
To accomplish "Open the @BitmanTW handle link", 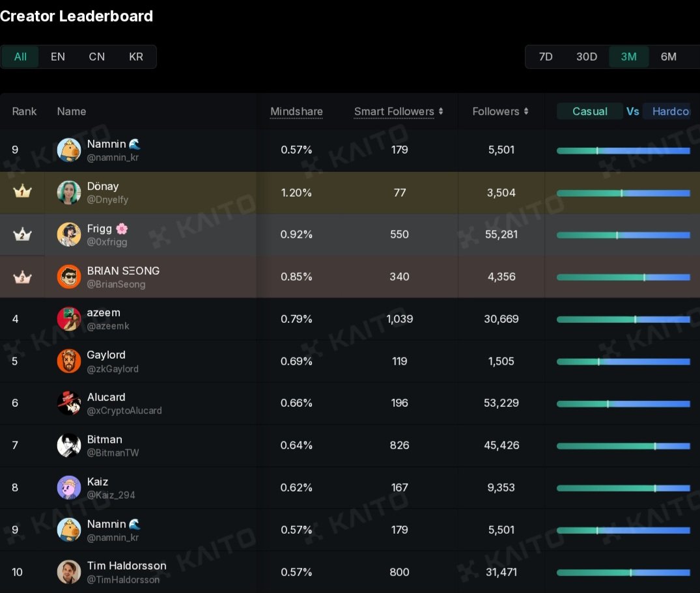I will pos(113,453).
